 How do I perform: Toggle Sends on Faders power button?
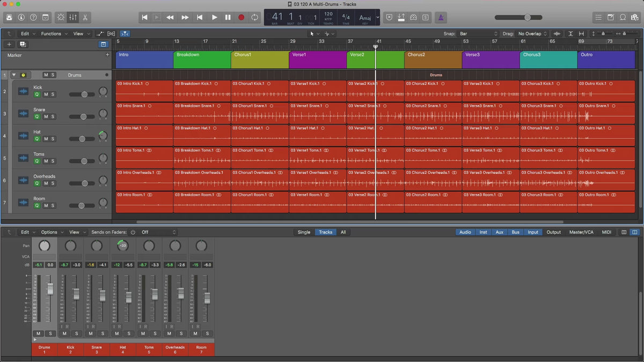[133, 232]
